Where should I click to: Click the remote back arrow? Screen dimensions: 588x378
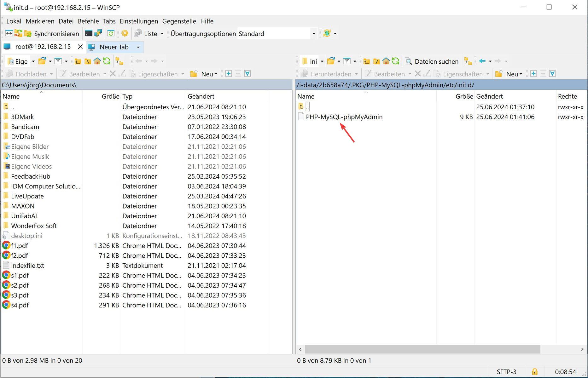(x=482, y=61)
